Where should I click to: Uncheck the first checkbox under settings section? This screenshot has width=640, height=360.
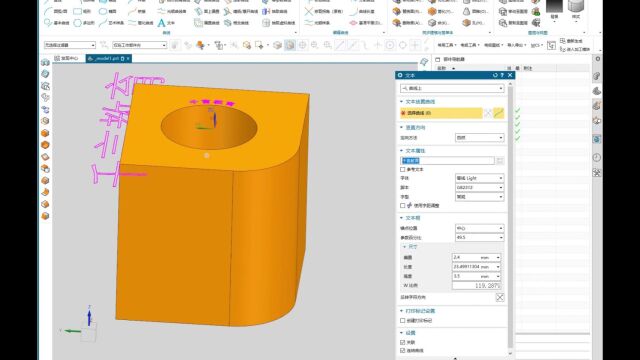pos(403,342)
